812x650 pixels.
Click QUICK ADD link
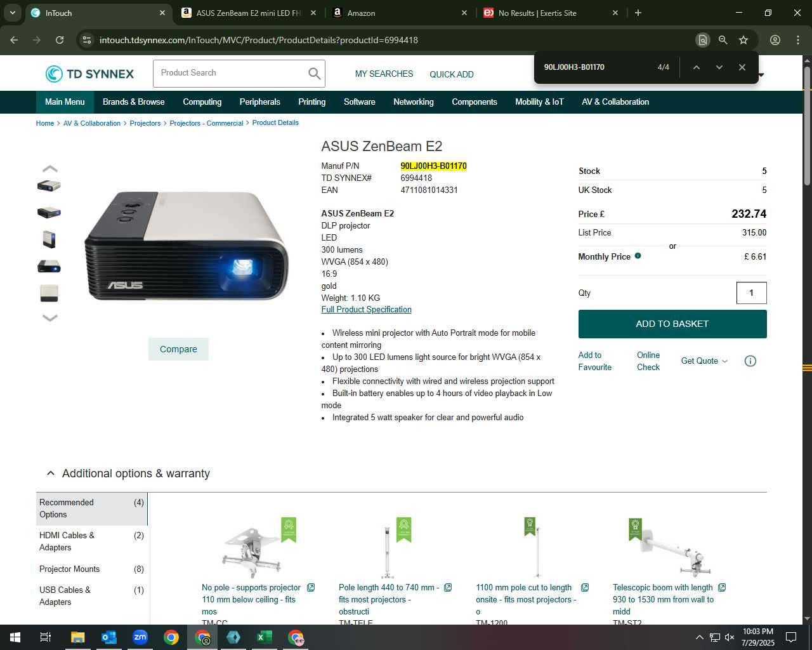pyautogui.click(x=452, y=74)
